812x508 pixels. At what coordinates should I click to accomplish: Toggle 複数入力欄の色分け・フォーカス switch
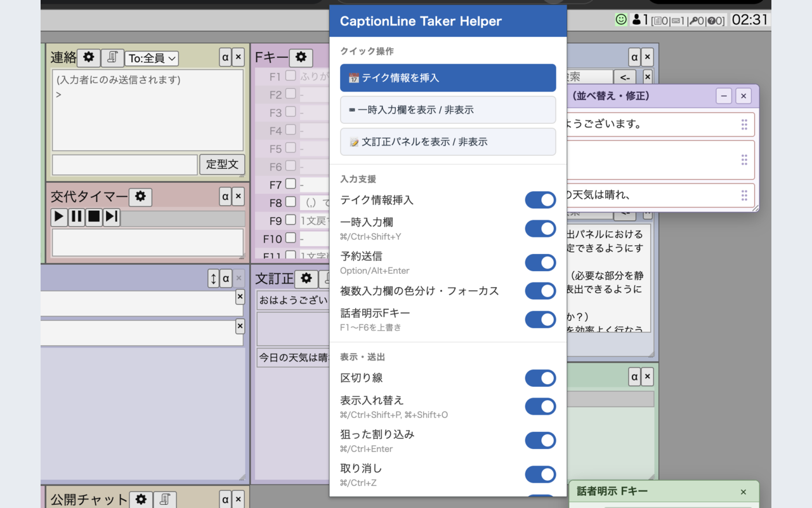click(540, 291)
